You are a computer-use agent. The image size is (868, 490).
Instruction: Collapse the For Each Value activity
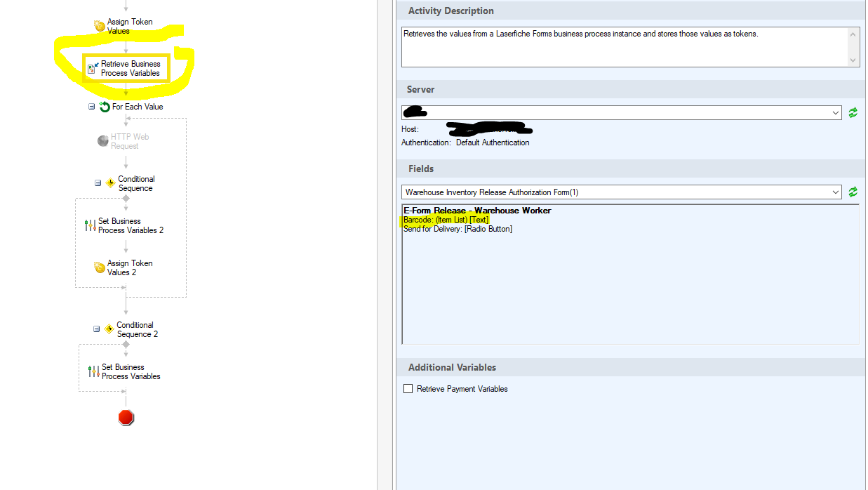(91, 107)
